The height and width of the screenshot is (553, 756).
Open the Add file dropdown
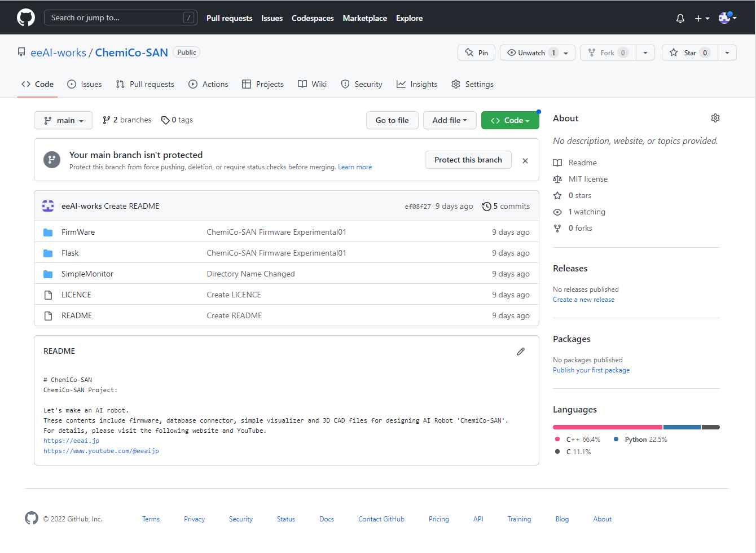(x=450, y=120)
